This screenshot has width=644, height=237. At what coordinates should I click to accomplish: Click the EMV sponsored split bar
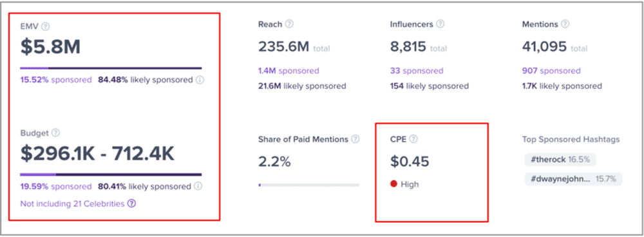pos(111,68)
